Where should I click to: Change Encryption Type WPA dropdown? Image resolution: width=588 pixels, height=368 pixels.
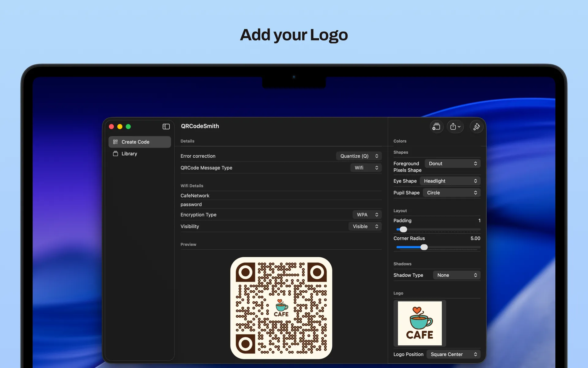click(367, 215)
